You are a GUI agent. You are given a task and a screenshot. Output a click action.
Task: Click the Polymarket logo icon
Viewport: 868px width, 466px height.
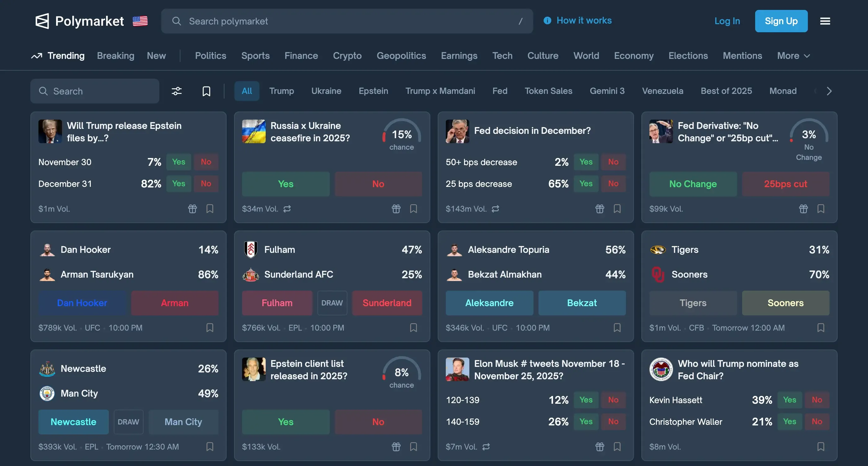tap(42, 21)
